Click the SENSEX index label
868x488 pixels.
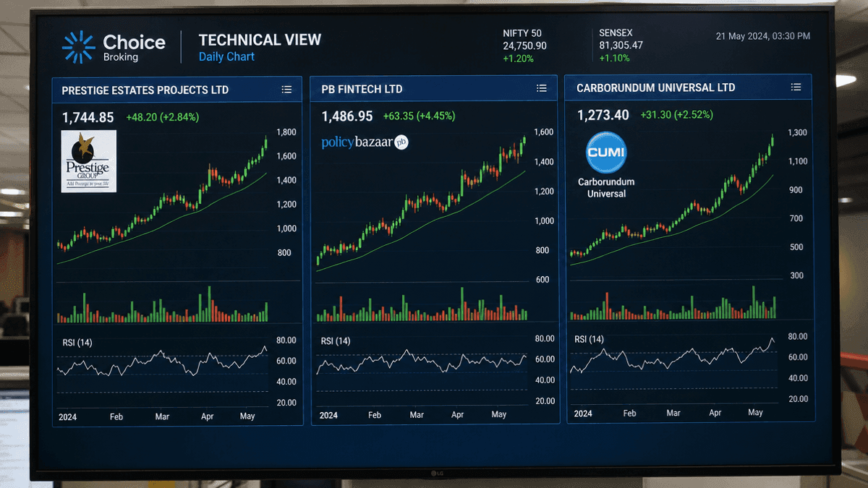[617, 33]
